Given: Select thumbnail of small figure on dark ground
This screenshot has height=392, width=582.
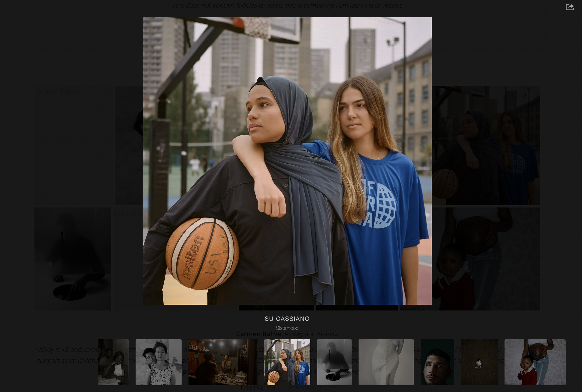Looking at the screenshot, I should (479, 362).
